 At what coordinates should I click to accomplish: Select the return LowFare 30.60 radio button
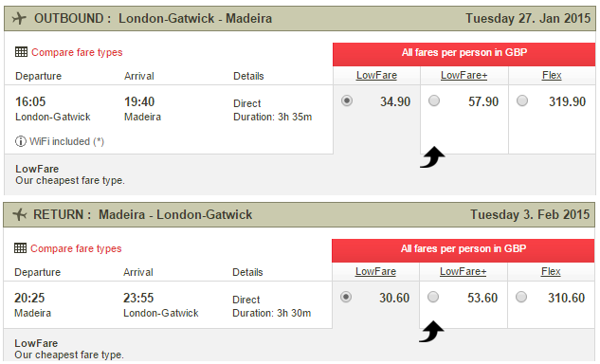[346, 297]
